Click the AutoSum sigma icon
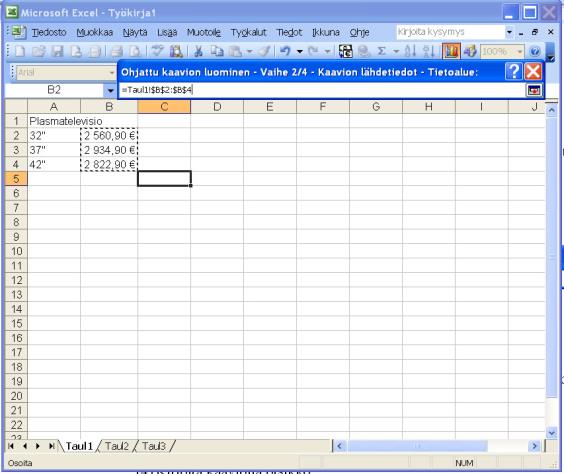 click(382, 51)
